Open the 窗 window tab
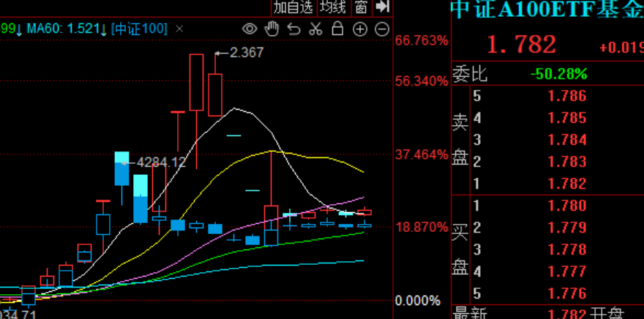 pos(361,7)
